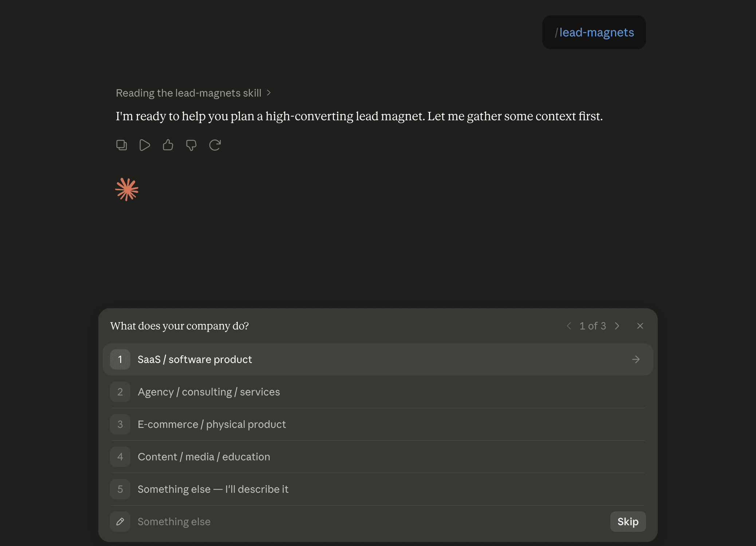This screenshot has width=756, height=546.
Task: Go to previous question with left chevron
Action: pos(569,326)
